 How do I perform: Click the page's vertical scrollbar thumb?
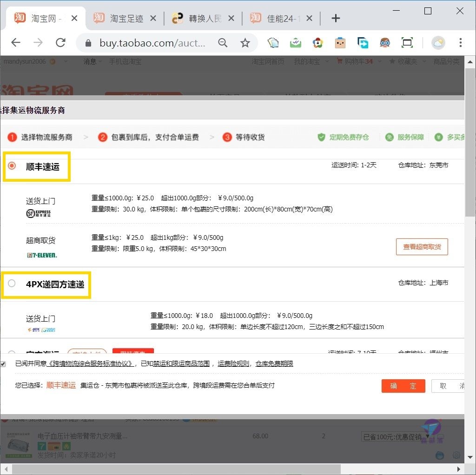[x=470, y=142]
